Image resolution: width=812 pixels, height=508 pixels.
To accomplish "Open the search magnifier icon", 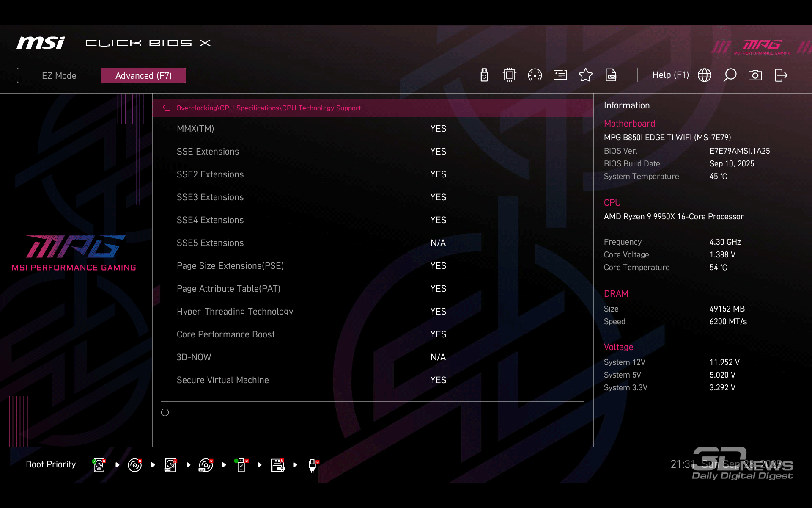I will [730, 75].
